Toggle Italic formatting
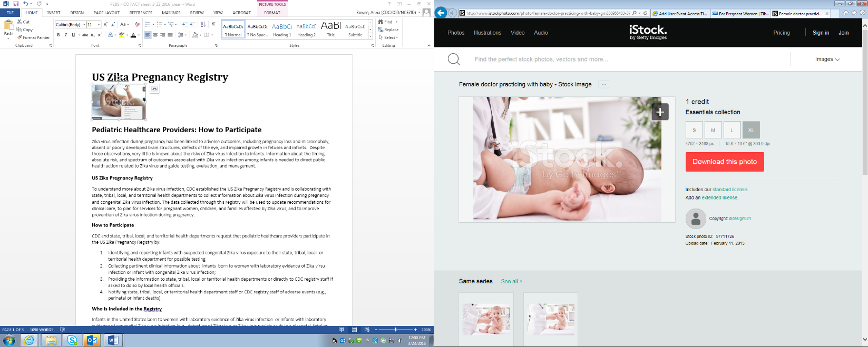The width and height of the screenshot is (868, 347). [65, 35]
